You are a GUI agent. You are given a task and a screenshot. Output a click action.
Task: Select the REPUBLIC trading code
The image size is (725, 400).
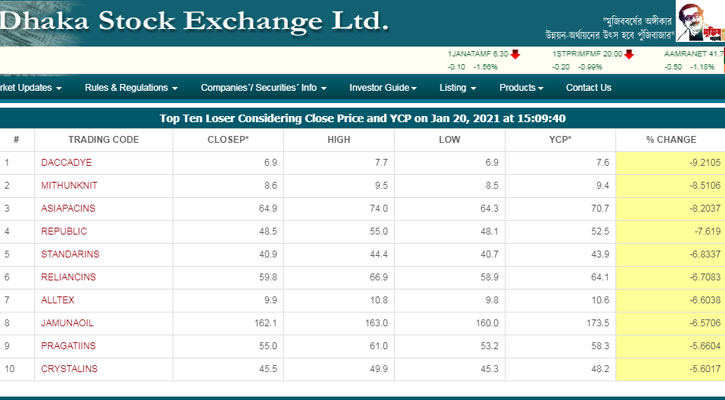[64, 231]
